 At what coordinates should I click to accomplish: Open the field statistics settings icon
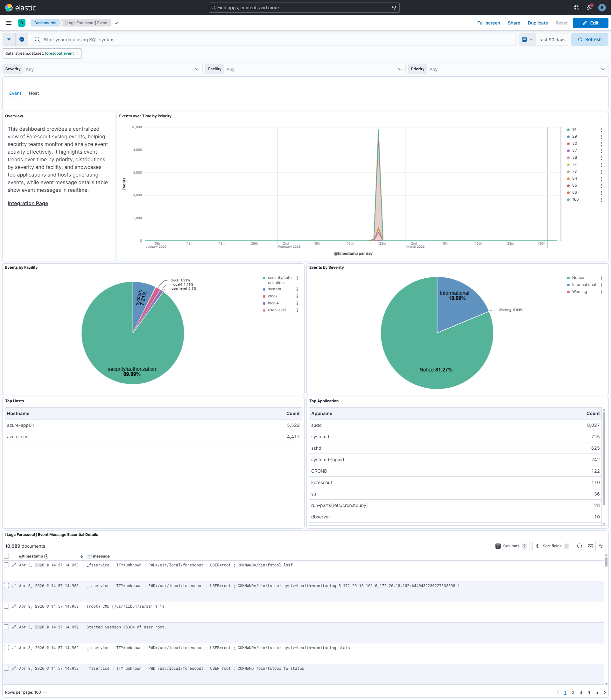click(601, 546)
